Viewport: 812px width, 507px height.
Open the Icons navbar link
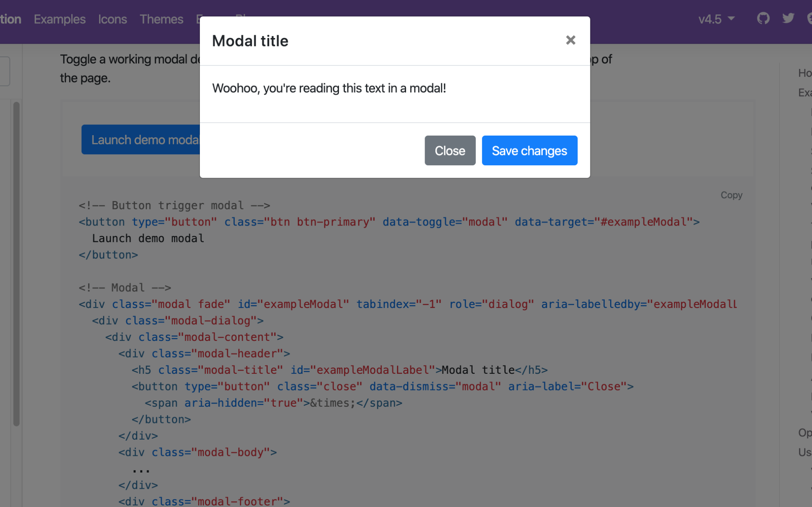[x=113, y=19]
